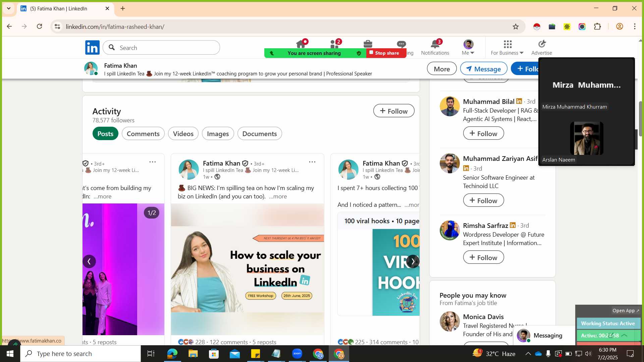Click the page vertical scrollbar thumb
The image size is (644, 362).
pyautogui.click(x=640, y=119)
